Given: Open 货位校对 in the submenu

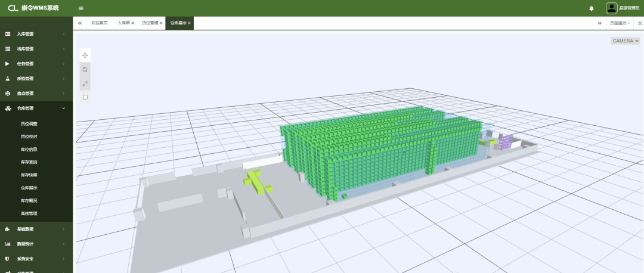Looking at the screenshot, I should click(29, 136).
